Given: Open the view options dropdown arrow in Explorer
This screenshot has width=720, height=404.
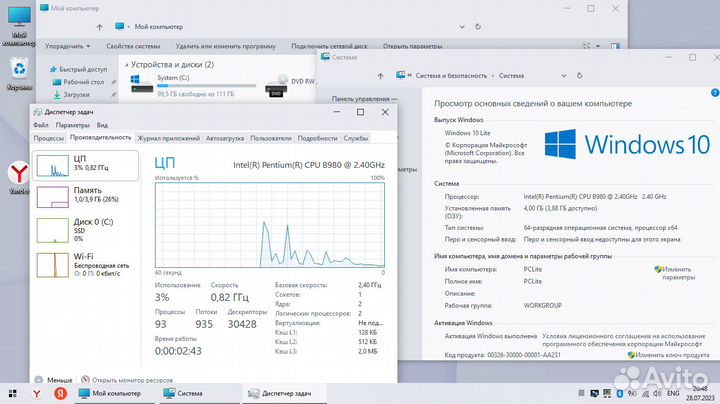Looking at the screenshot, I should click(598, 46).
